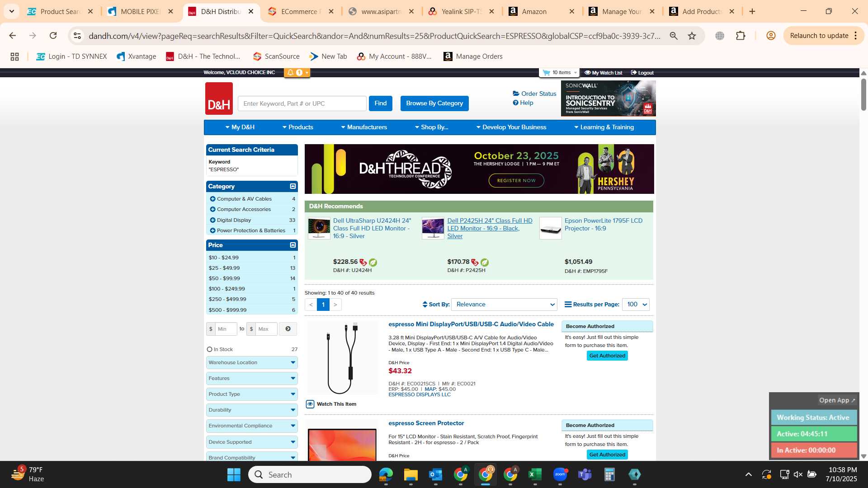The image size is (868, 488).
Task: Click the Find search button
Action: (x=381, y=103)
